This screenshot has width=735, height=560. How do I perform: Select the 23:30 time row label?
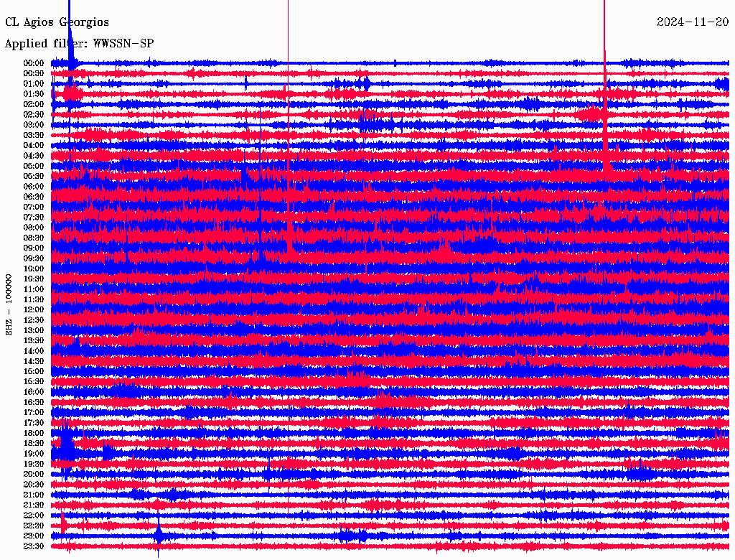34,547
